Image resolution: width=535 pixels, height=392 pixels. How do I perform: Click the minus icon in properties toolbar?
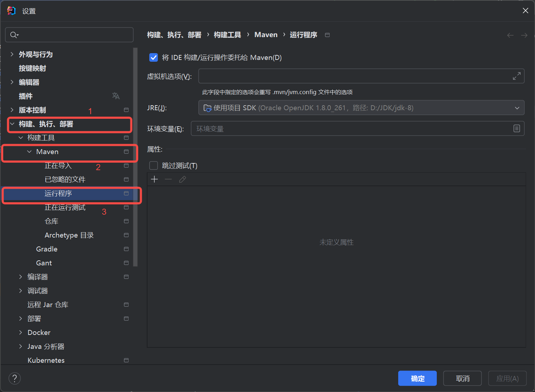(x=168, y=179)
